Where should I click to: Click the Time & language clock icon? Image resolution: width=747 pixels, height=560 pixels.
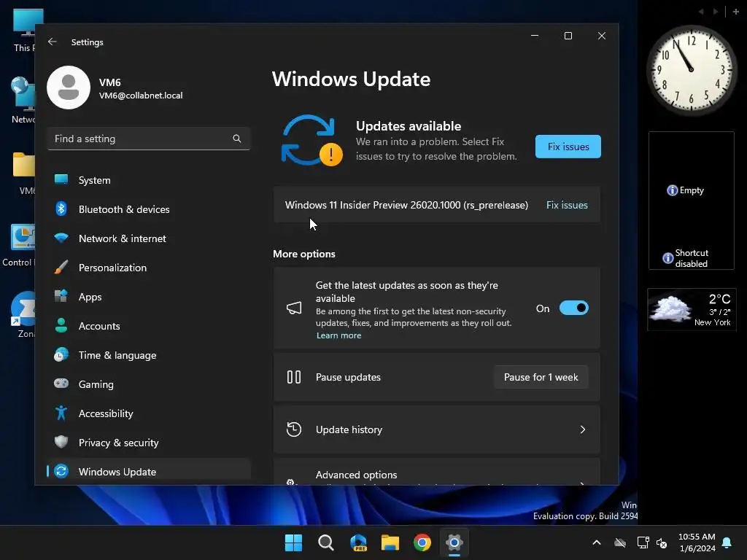[61, 355]
